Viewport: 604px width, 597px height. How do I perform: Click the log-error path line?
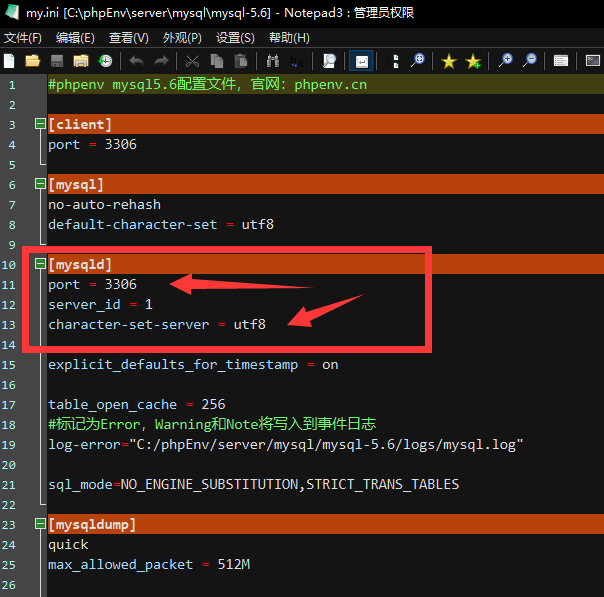(286, 444)
